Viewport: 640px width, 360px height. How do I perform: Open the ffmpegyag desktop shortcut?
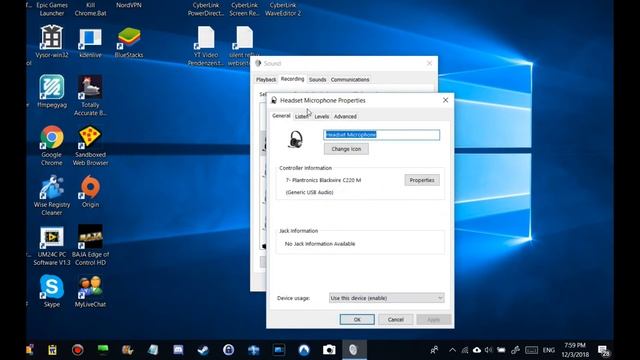(x=51, y=91)
